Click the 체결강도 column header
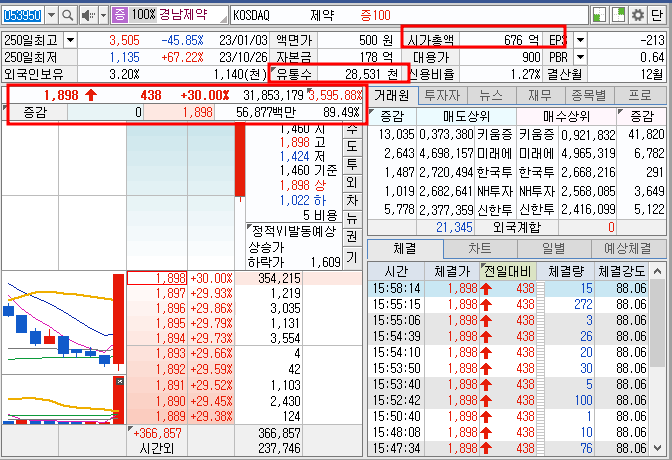The width and height of the screenshot is (672, 460). tap(621, 271)
